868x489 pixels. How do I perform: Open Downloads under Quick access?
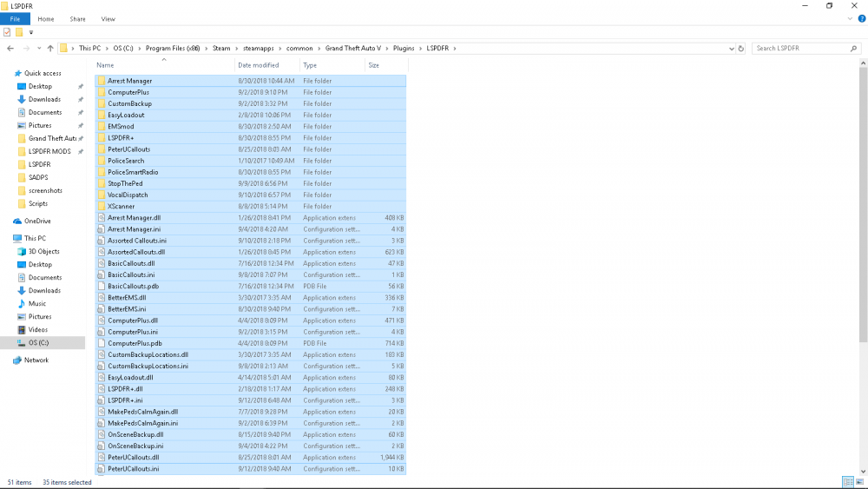pyautogui.click(x=44, y=99)
